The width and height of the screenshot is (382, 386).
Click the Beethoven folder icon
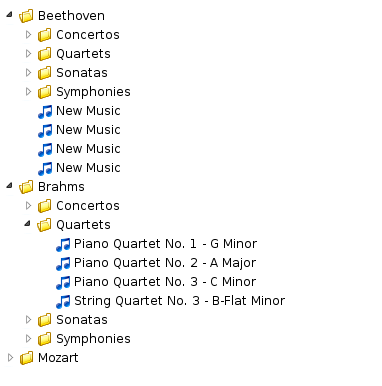click(x=26, y=16)
